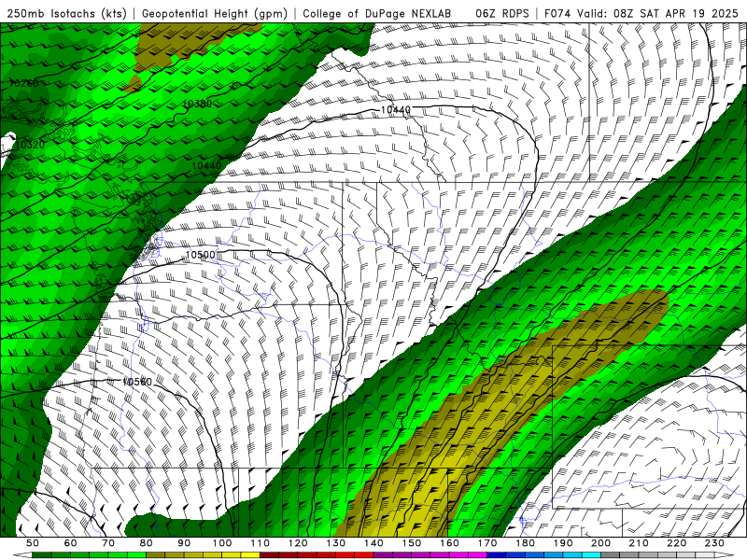Click the bright yellow swatch ending at 110
The width and height of the screenshot is (747, 560).
pos(250,555)
